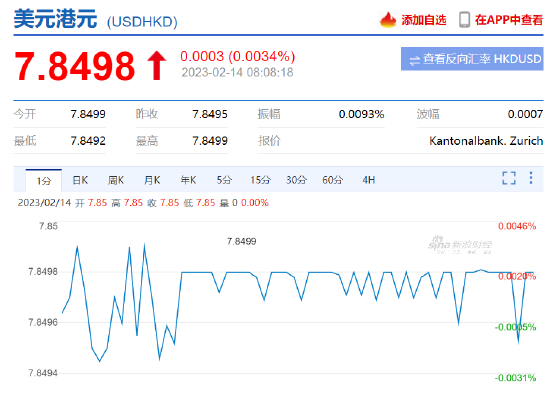
Task: Click the (USDHKD) symbol text
Action: coord(142,22)
